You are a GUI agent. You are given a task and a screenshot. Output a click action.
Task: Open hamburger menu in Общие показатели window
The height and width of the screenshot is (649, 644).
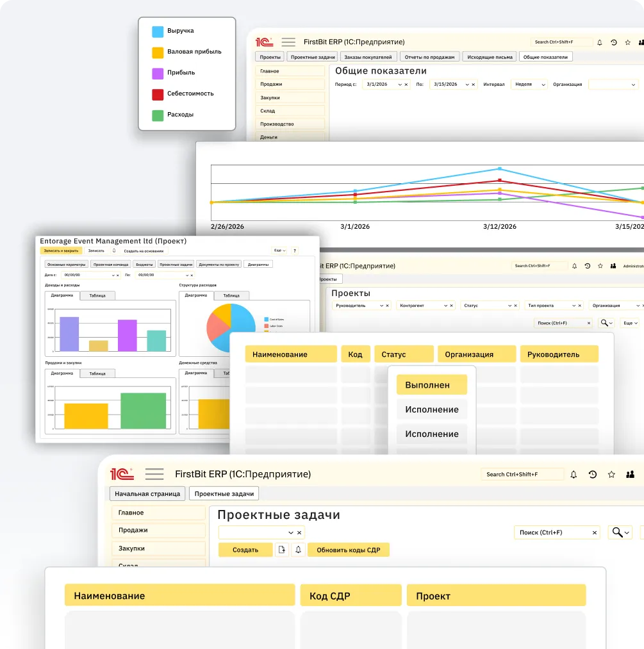[288, 42]
